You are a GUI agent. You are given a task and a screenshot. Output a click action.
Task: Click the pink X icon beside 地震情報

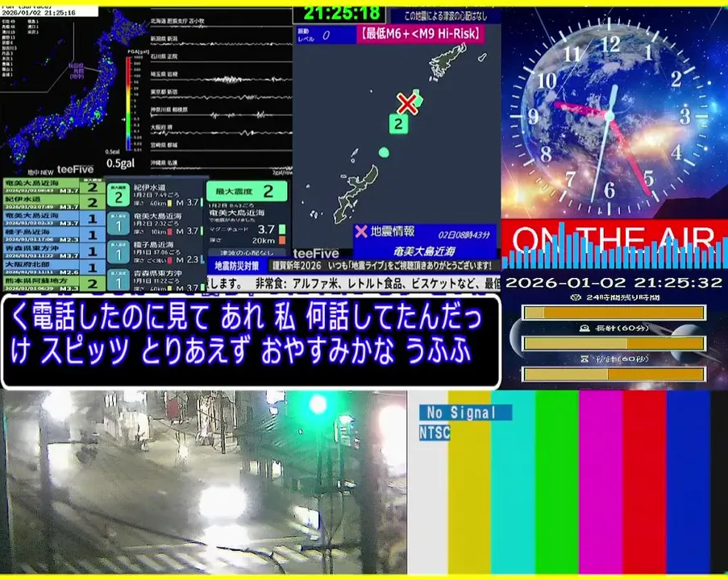pyautogui.click(x=360, y=231)
